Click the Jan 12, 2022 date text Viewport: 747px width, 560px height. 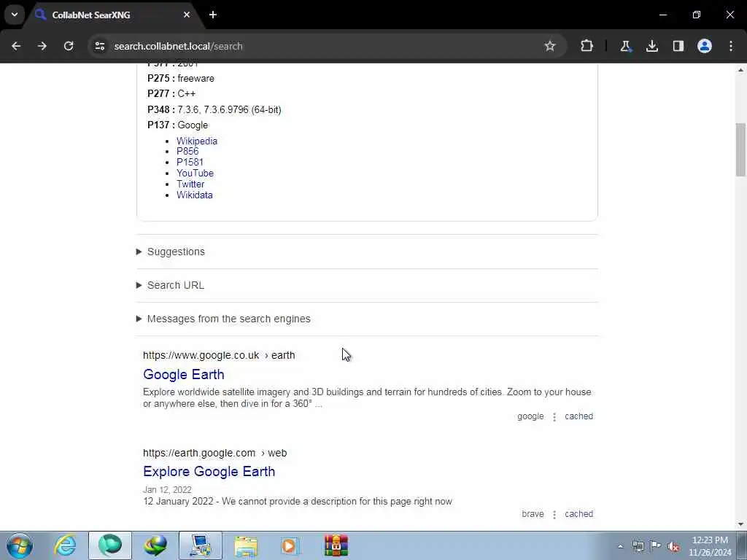click(x=167, y=490)
